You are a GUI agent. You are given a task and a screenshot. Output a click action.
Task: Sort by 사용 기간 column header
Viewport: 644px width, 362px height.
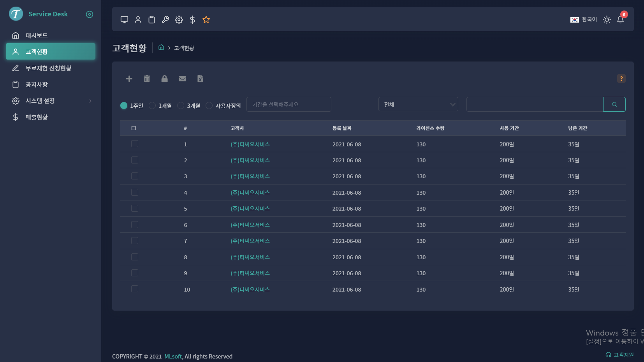[x=509, y=128]
